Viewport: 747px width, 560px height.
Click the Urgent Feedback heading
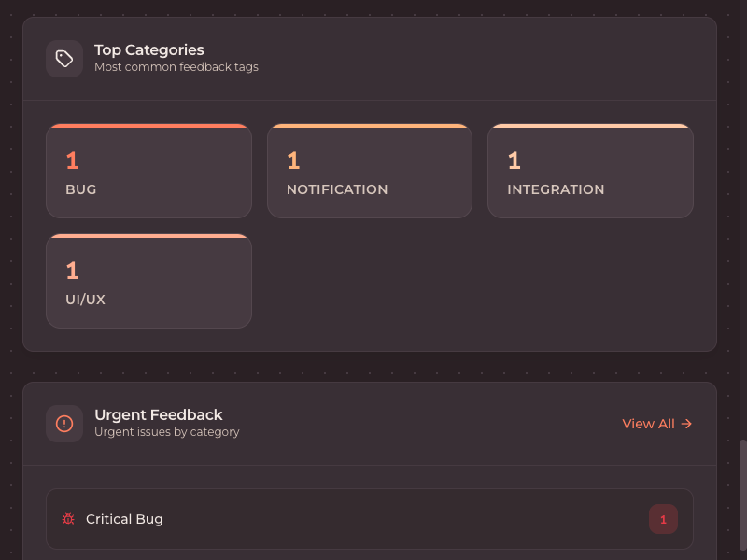point(159,414)
